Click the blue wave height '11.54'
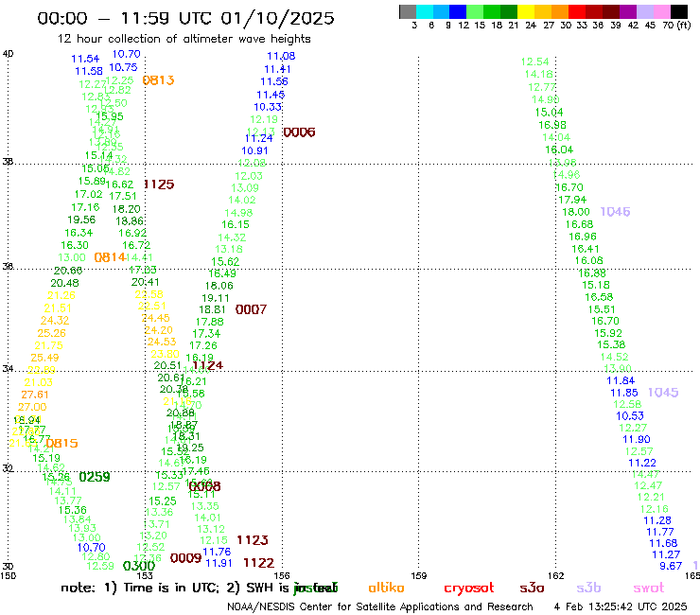Viewport: 700px width, 615px height. pyautogui.click(x=85, y=59)
